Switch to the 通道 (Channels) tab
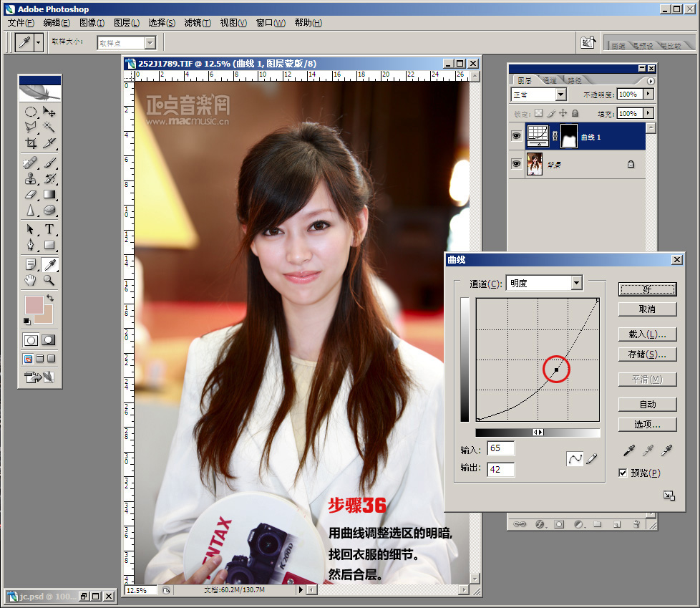The image size is (700, 608). [550, 80]
